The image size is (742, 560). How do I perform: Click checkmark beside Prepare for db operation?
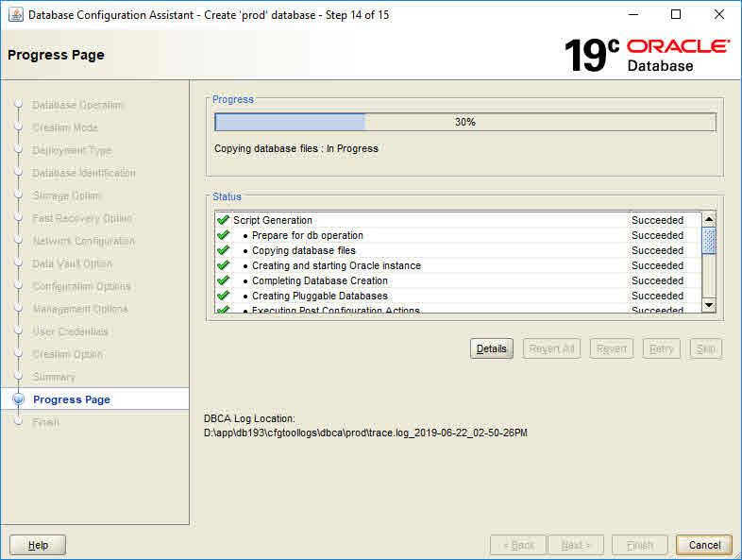pyautogui.click(x=223, y=235)
